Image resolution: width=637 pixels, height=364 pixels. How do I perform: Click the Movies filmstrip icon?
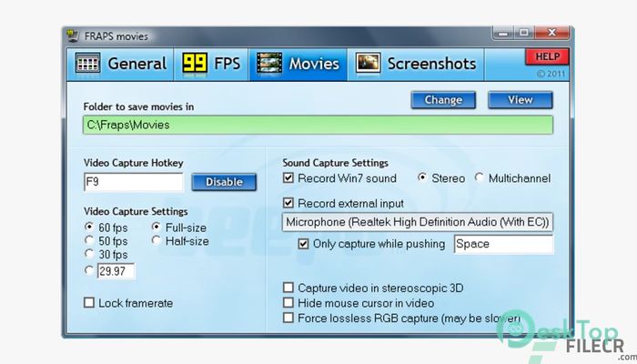pyautogui.click(x=269, y=64)
